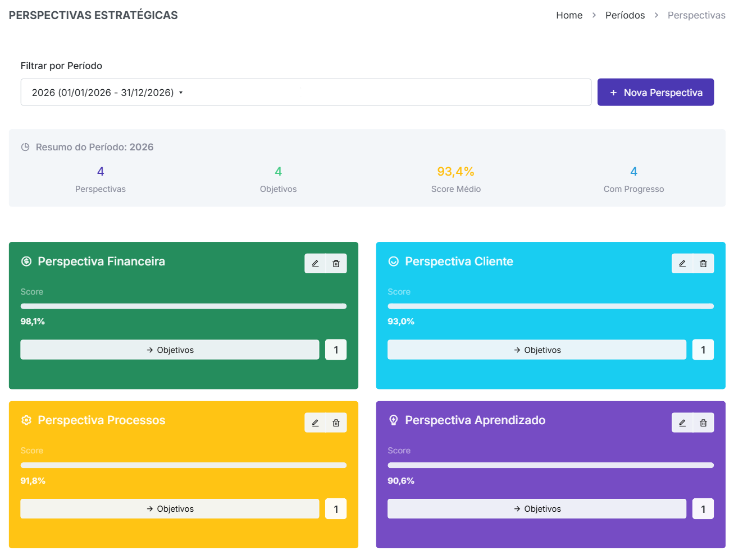Click the Processos score progress bar

pyautogui.click(x=184, y=465)
